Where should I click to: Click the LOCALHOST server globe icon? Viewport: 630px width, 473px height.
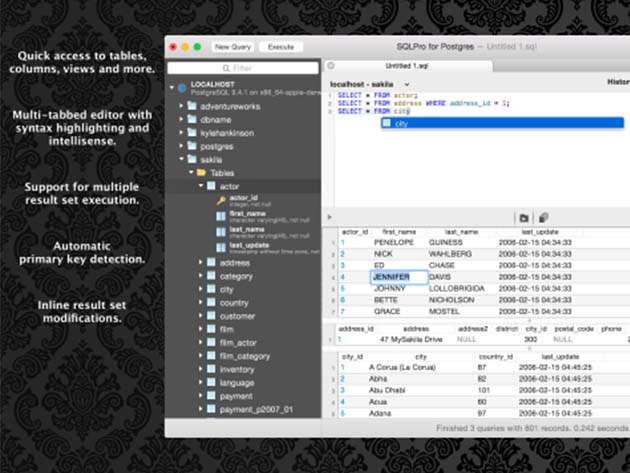[182, 88]
